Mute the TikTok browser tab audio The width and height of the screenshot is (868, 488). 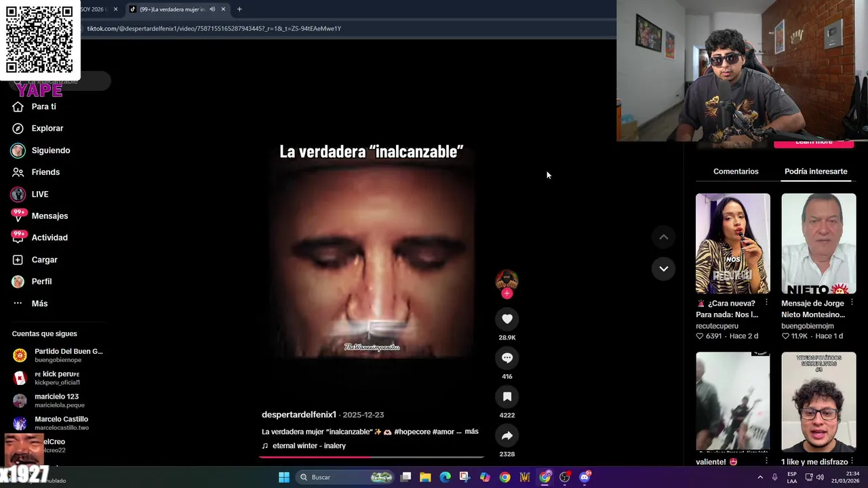coord(212,9)
